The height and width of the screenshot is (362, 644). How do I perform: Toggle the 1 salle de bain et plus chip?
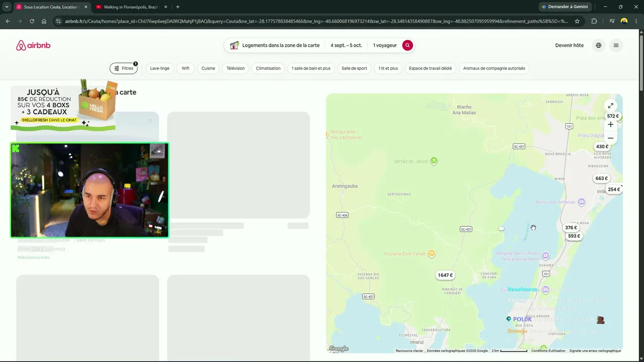click(311, 68)
